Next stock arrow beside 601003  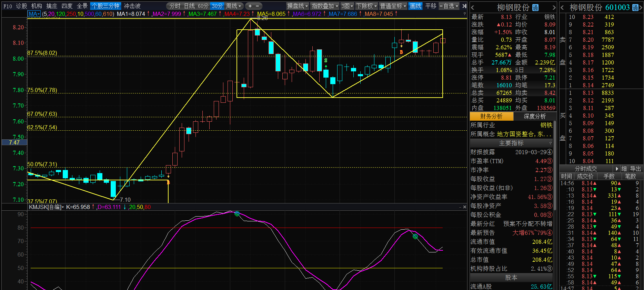(641, 8)
